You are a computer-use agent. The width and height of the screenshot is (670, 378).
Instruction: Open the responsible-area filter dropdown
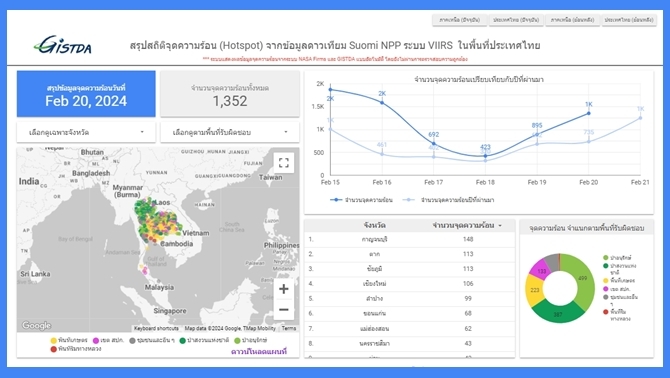tap(229, 132)
